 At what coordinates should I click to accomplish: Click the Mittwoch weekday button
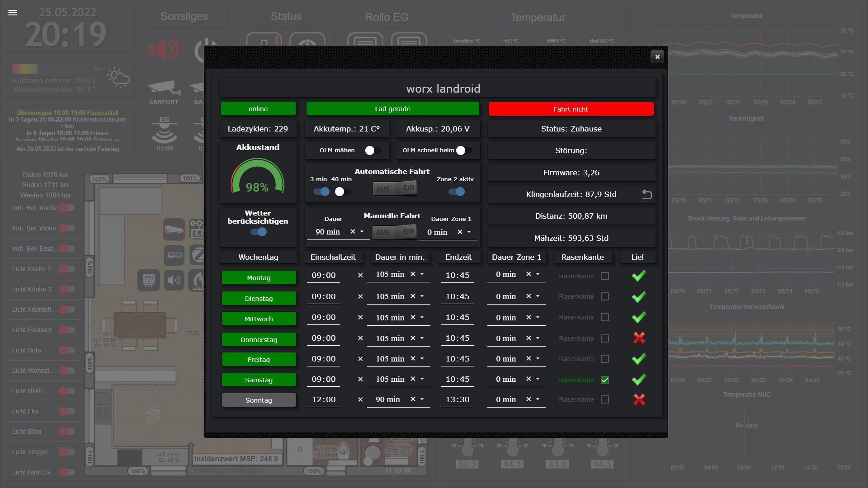[259, 319]
